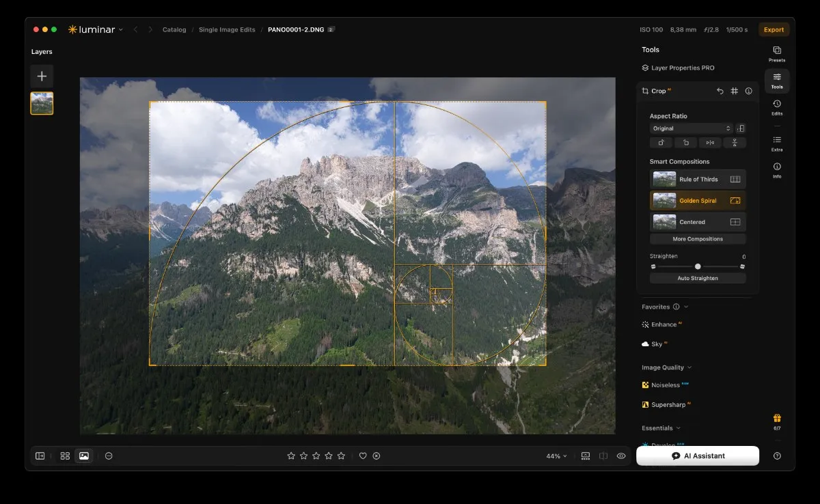Open the Extra tools panel

pos(777,143)
